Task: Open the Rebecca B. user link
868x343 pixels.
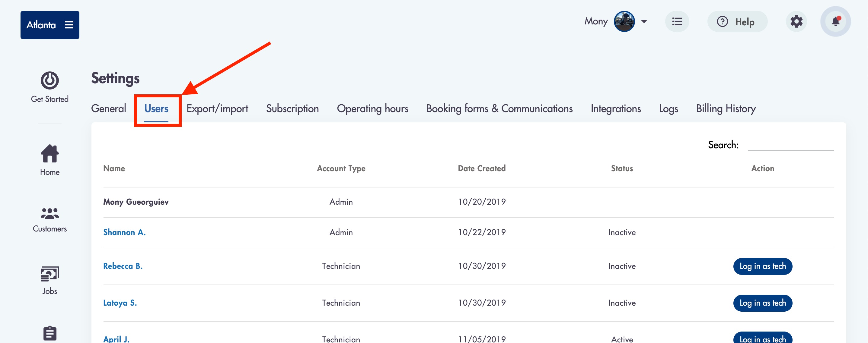Action: pos(123,266)
